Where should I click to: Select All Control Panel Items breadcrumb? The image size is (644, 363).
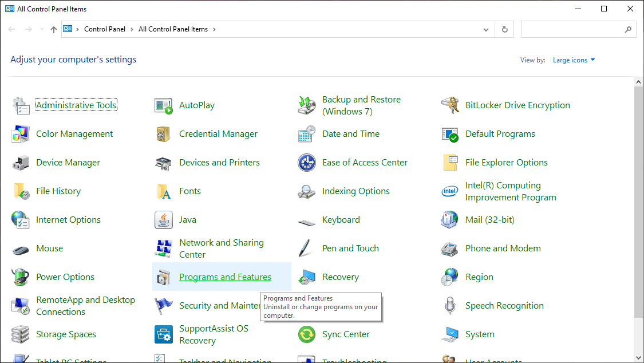173,29
